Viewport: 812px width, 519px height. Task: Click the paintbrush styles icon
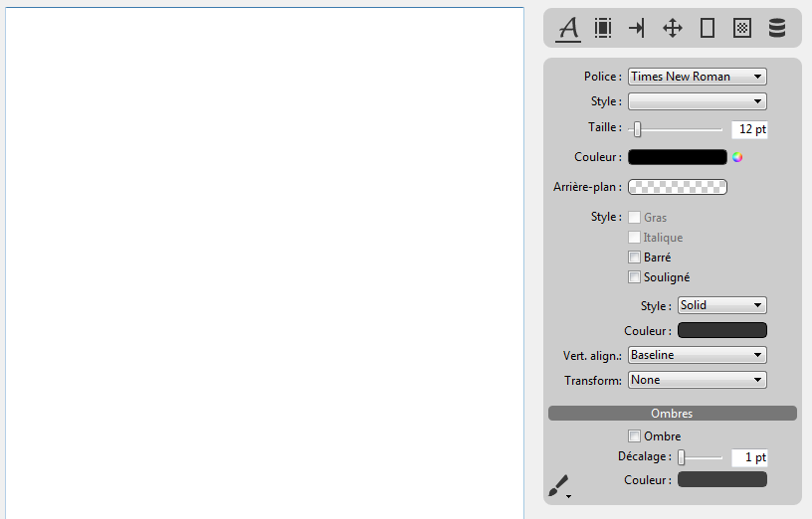pos(559,486)
